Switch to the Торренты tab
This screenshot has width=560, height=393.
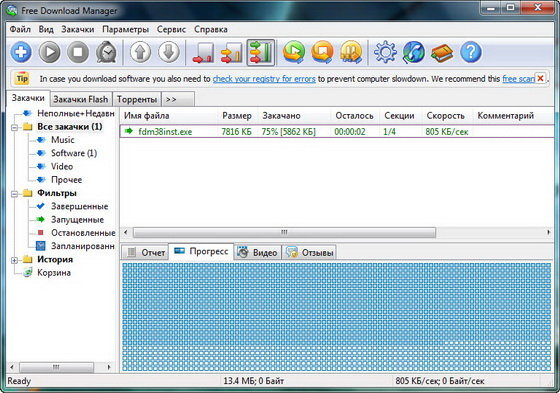click(137, 99)
